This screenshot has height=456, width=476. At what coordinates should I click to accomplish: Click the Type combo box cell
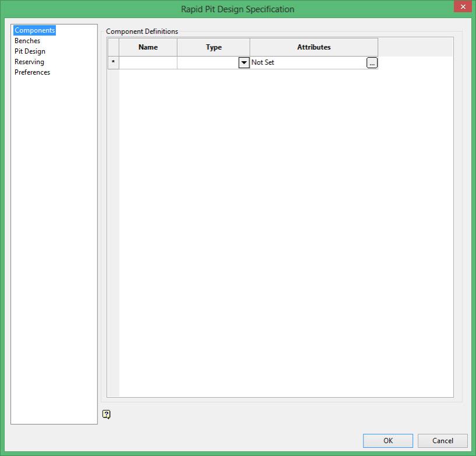point(213,62)
